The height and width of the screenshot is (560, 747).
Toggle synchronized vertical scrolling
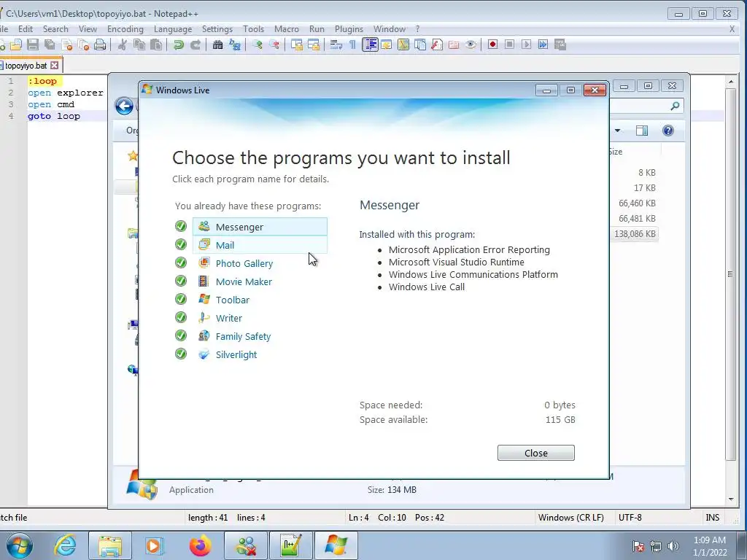click(297, 44)
